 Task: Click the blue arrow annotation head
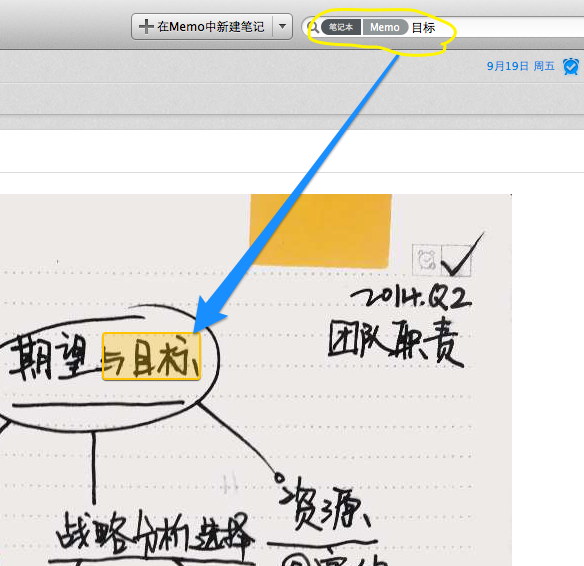tap(209, 315)
